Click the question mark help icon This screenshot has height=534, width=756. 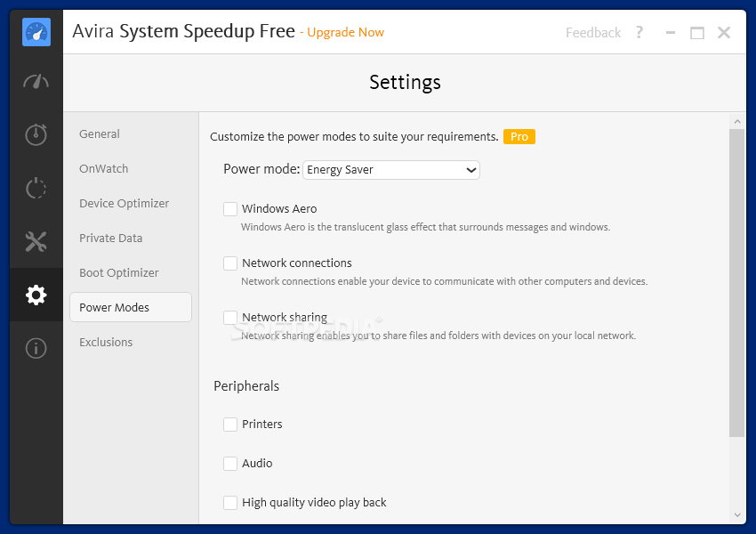pos(639,32)
